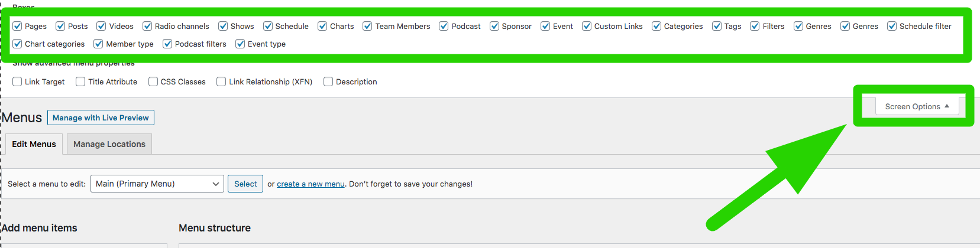Viewport: 980px width, 248px height.
Task: Toggle the Team Members checkbox
Action: (x=367, y=26)
